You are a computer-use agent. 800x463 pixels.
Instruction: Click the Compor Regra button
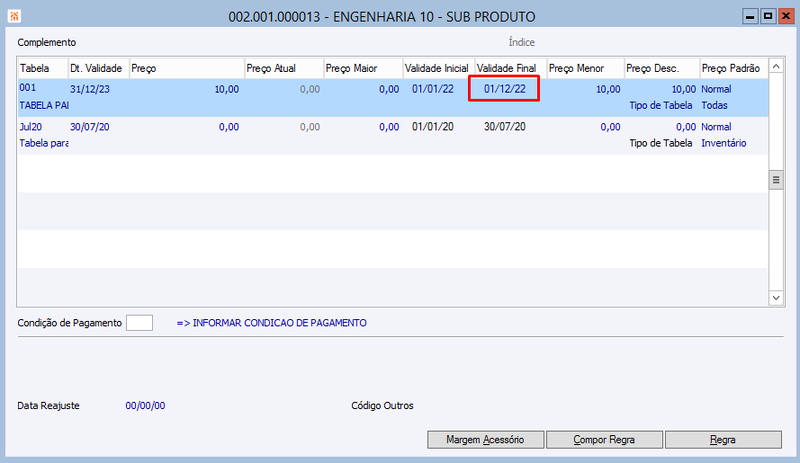(x=604, y=440)
